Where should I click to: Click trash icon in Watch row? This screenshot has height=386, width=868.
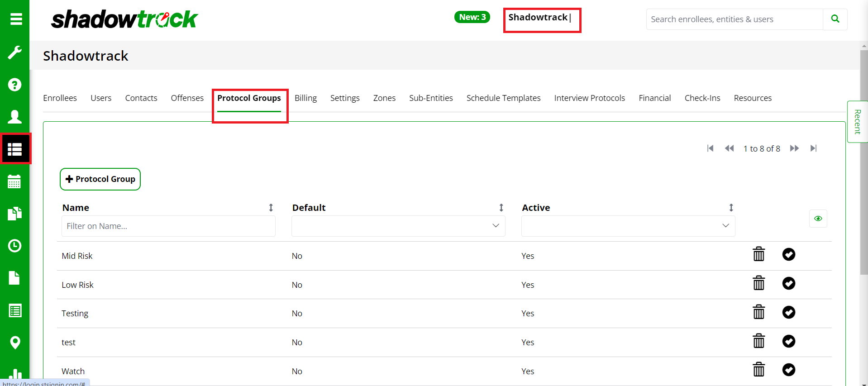coord(758,370)
